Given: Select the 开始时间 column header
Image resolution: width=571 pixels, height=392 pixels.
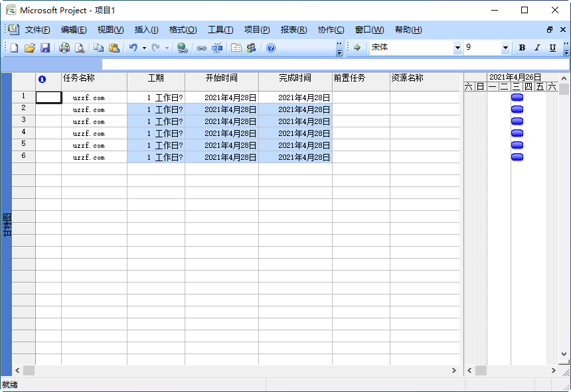Looking at the screenshot, I should 222,82.
